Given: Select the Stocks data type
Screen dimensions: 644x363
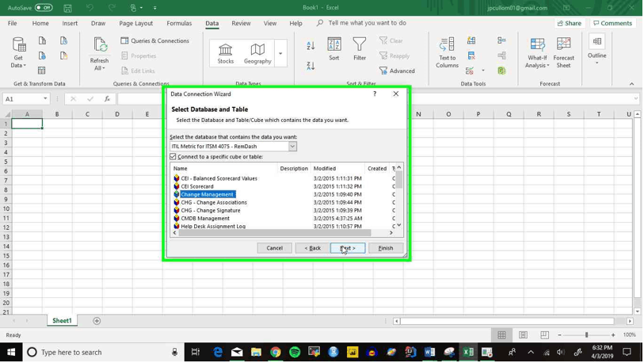Looking at the screenshot, I should click(x=225, y=53).
